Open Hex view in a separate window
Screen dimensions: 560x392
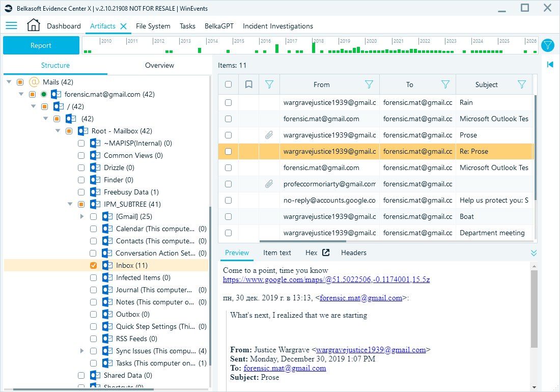coord(326,252)
